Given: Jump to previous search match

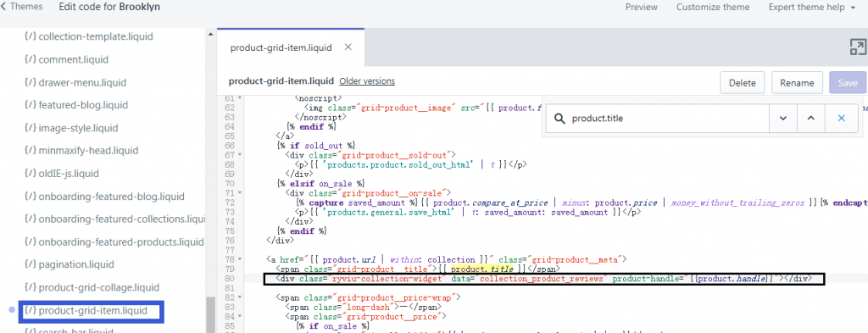Looking at the screenshot, I should click(810, 119).
